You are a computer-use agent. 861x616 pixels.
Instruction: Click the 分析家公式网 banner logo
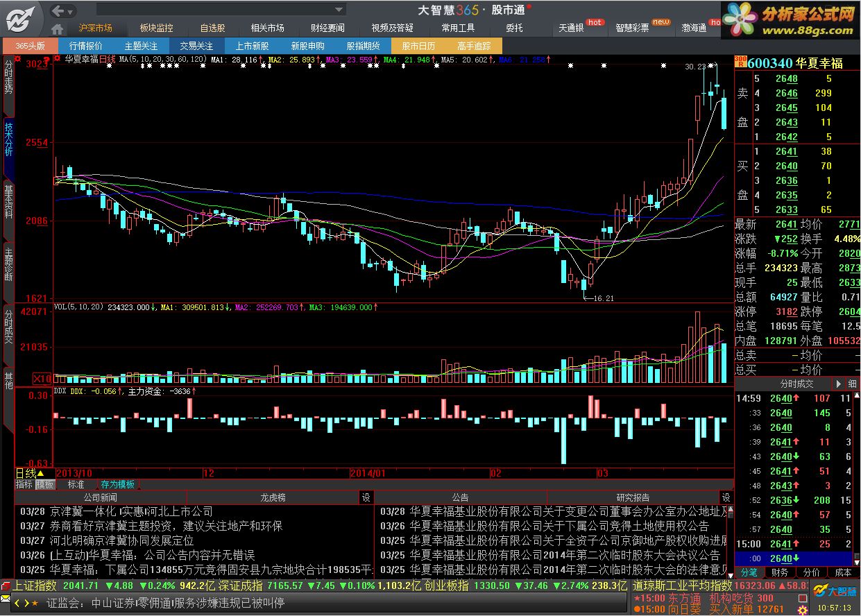[791, 19]
